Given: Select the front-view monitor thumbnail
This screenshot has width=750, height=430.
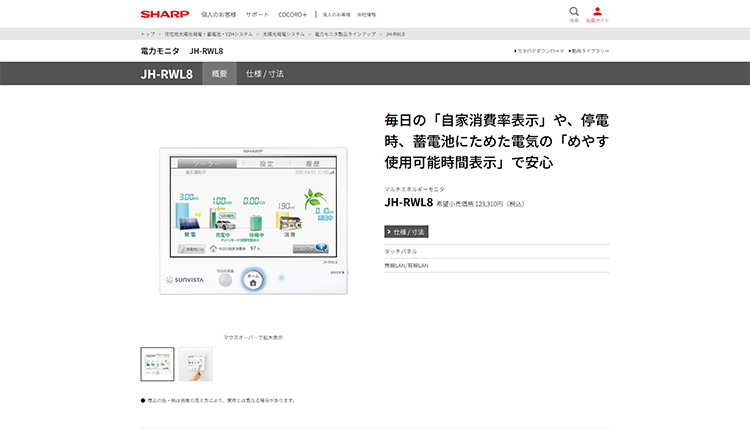Looking at the screenshot, I should pos(157,364).
